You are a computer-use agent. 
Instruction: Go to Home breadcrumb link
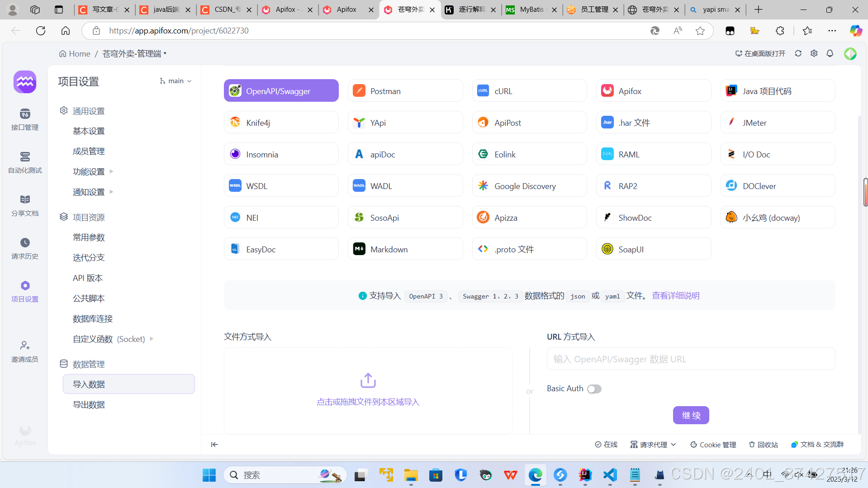pyautogui.click(x=75, y=54)
